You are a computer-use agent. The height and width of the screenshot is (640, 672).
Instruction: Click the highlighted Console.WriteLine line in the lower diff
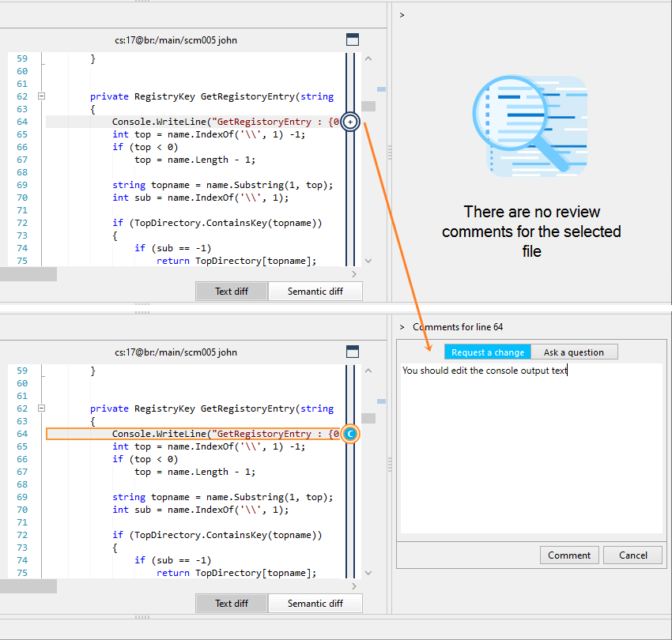point(193,434)
